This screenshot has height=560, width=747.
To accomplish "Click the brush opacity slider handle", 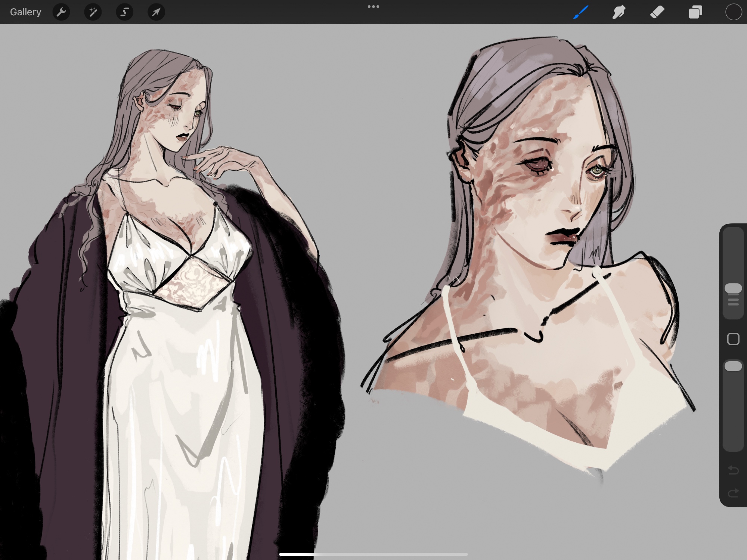I will (x=733, y=366).
